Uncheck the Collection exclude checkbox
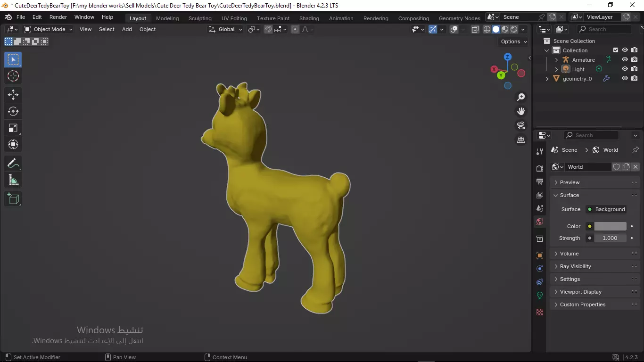Image resolution: width=644 pixels, height=362 pixels. [x=615, y=50]
